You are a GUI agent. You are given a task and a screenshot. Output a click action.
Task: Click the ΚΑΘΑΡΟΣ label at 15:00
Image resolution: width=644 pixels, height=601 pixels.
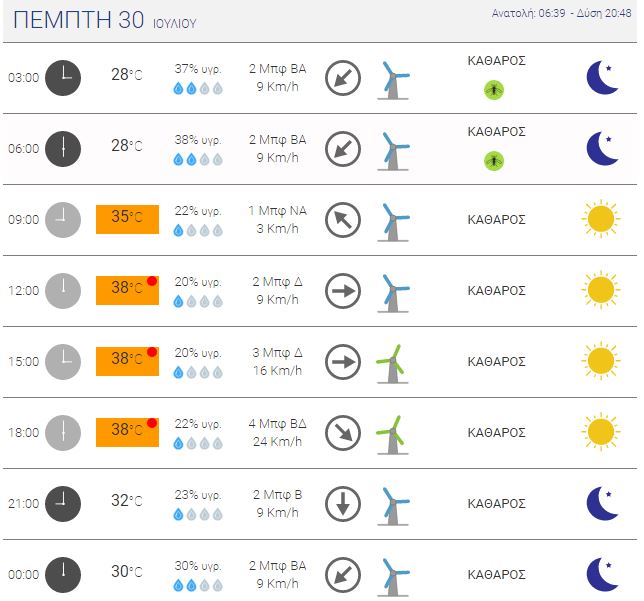click(497, 362)
